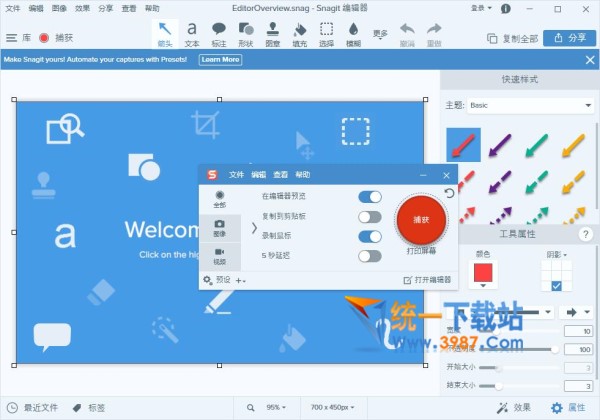This screenshot has height=420, width=600.
Task: Click the red Capture record icon
Action: pos(44,38)
